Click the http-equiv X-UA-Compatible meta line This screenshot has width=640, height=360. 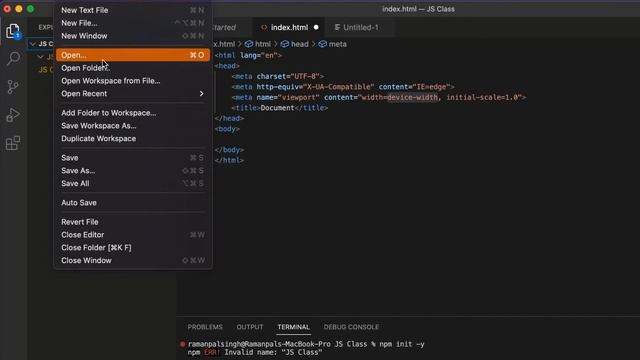343,87
